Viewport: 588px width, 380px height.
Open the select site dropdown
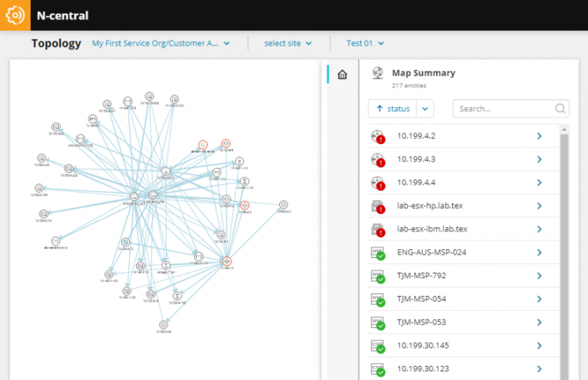pos(287,43)
